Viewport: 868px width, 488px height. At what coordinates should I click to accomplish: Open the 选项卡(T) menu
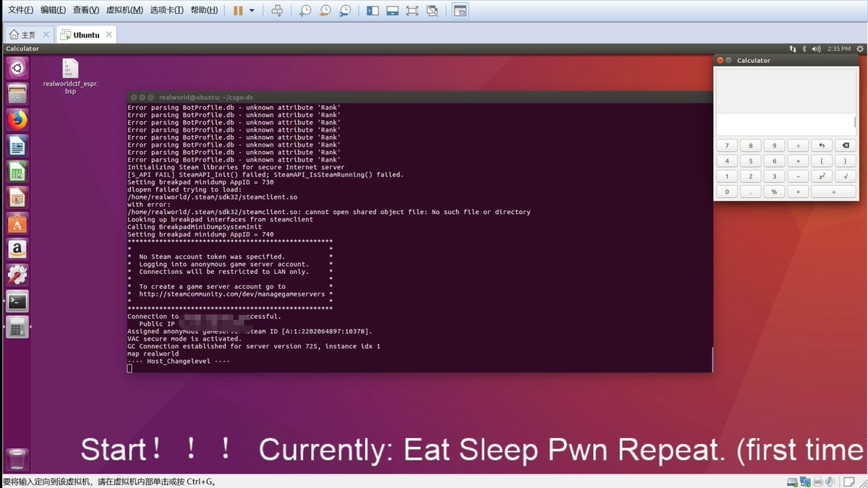tap(166, 10)
